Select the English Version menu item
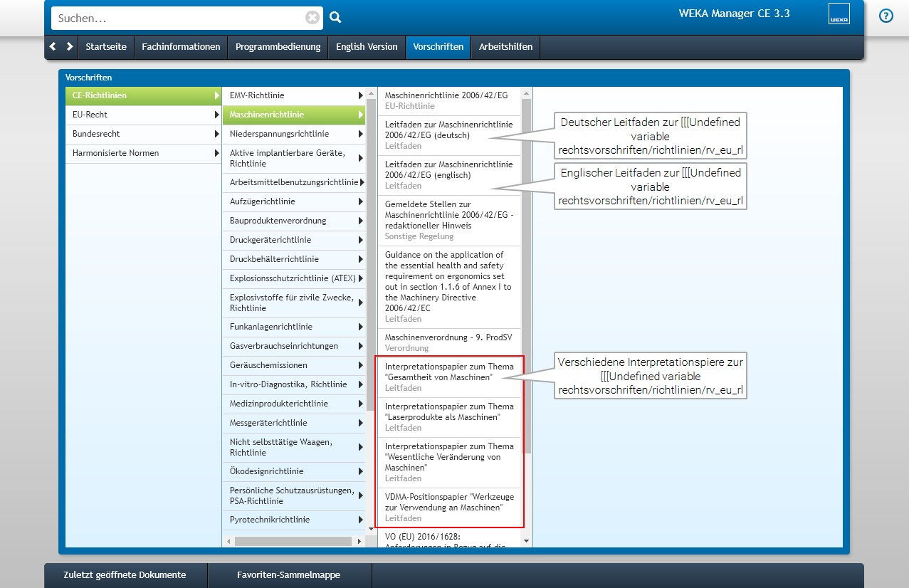The height and width of the screenshot is (588, 909). 367,47
